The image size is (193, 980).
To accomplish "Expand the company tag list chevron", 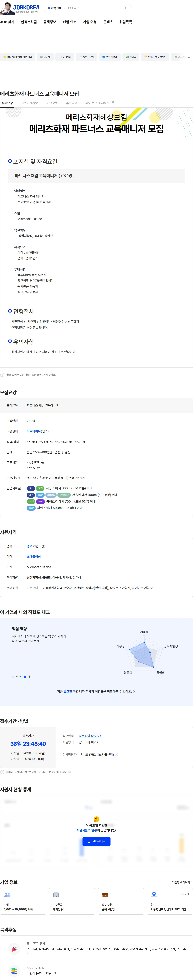I will tap(188, 57).
